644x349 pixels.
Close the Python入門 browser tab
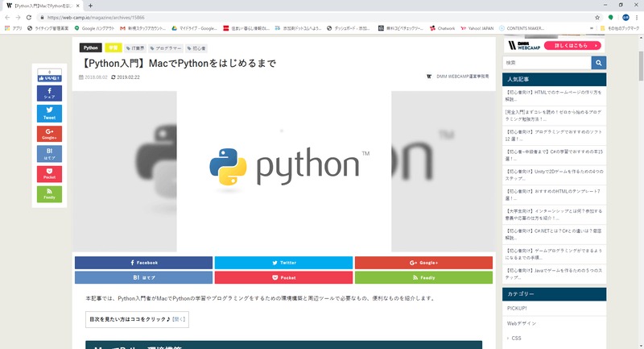tap(77, 6)
